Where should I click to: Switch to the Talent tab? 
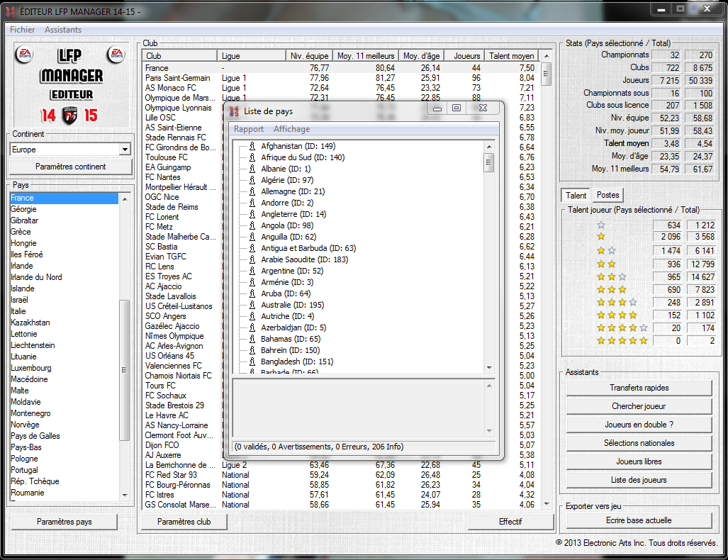pos(576,196)
